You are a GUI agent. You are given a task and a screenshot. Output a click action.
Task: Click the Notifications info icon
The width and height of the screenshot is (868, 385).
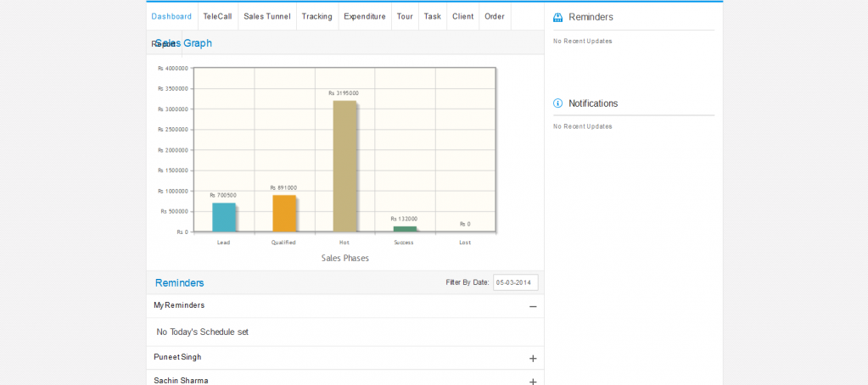[x=557, y=103]
